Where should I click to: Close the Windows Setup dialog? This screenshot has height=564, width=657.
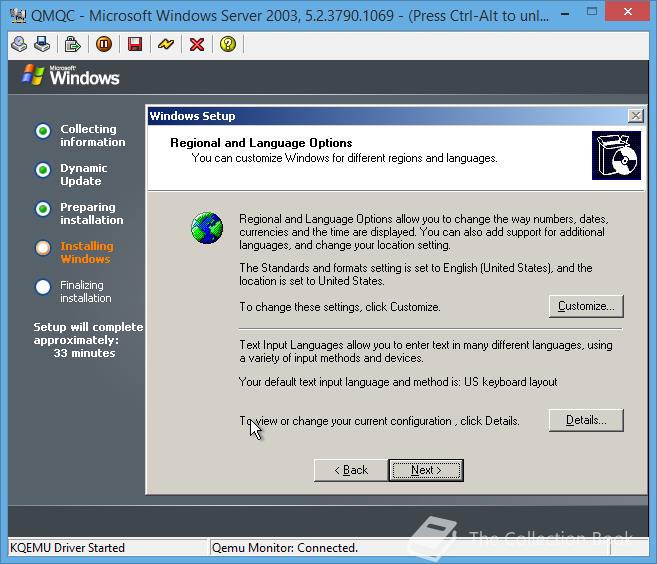click(636, 116)
